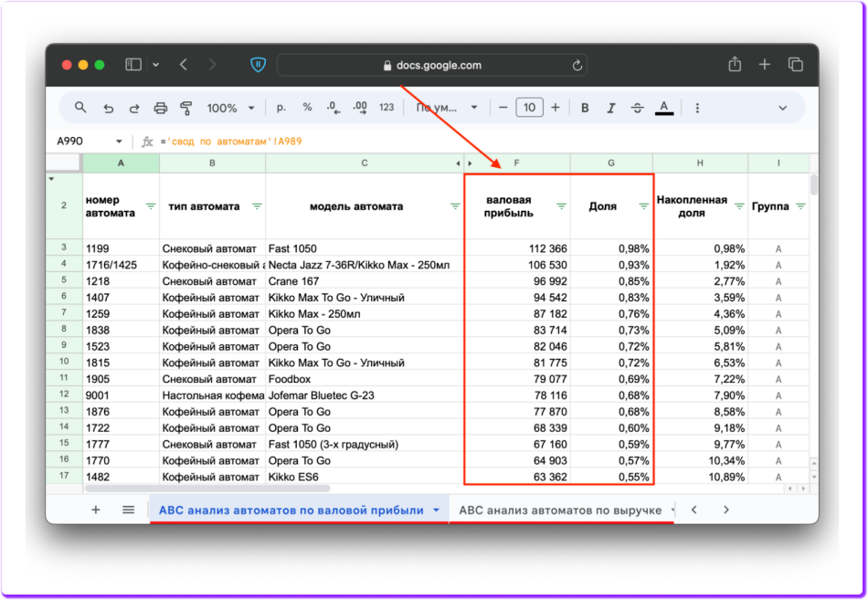Click the font size field showing 10

point(529,108)
